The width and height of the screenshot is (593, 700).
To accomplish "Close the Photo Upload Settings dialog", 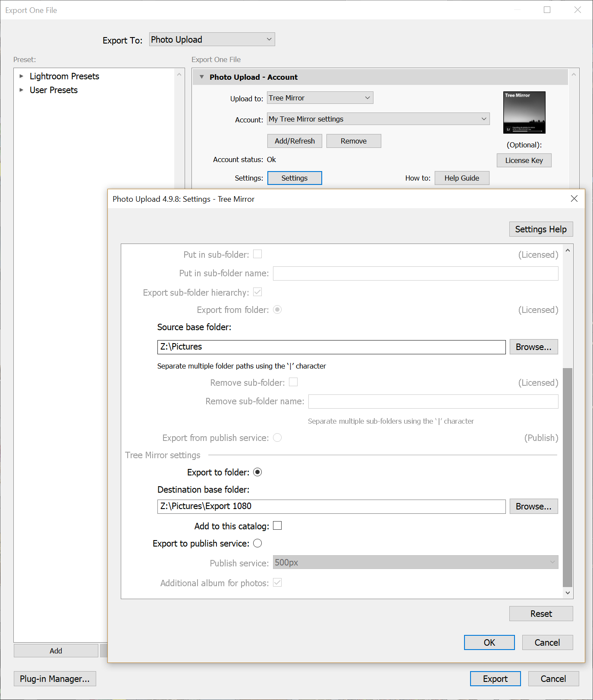I will (x=574, y=199).
